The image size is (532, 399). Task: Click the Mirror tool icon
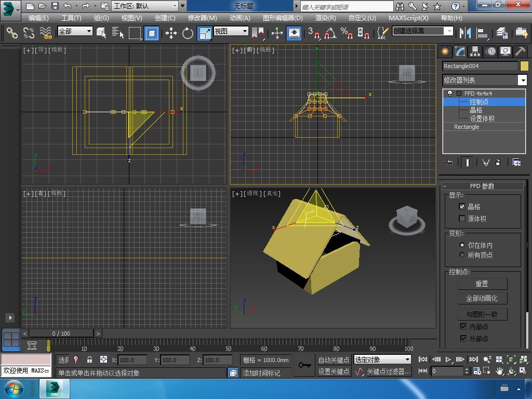click(x=464, y=33)
